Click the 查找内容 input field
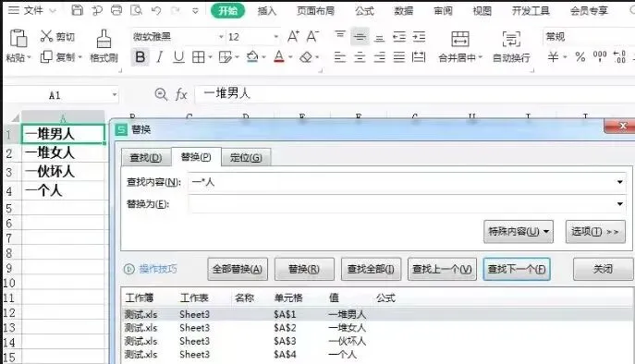This screenshot has width=635, height=364. pos(406,182)
